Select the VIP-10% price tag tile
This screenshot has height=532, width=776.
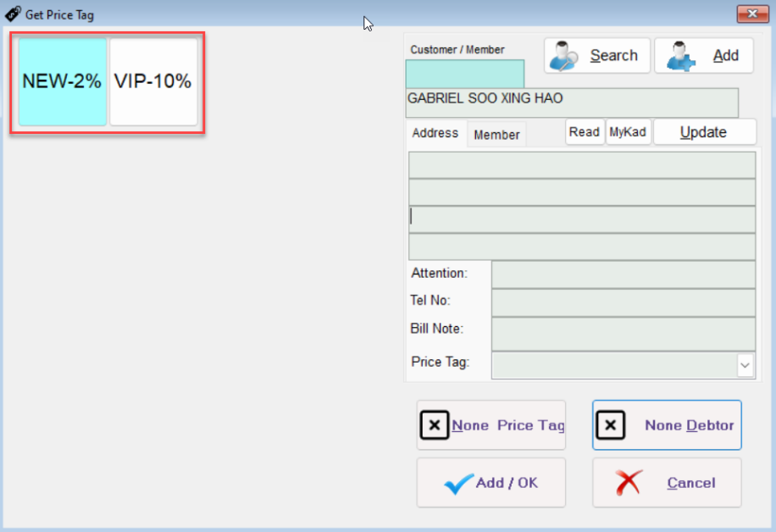pyautogui.click(x=153, y=82)
